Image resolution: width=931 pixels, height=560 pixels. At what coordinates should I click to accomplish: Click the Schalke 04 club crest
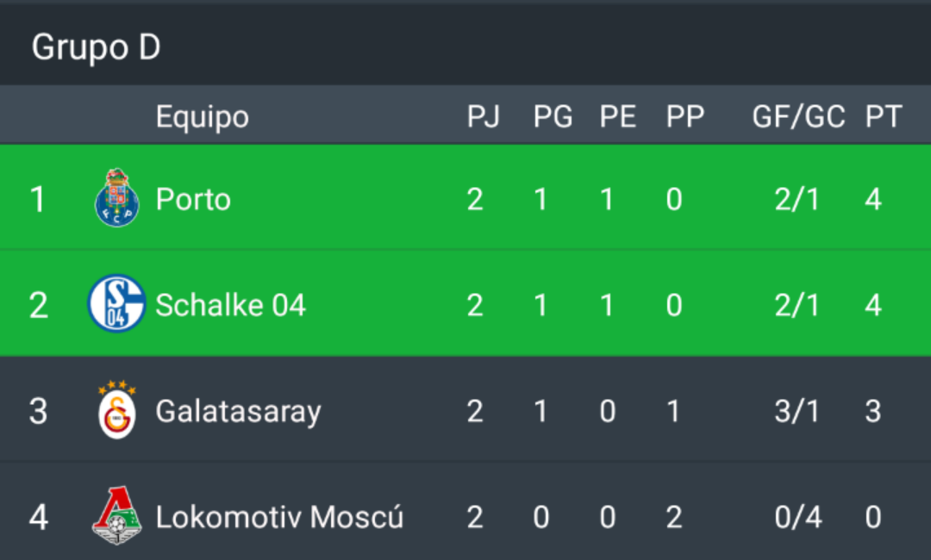click(116, 303)
